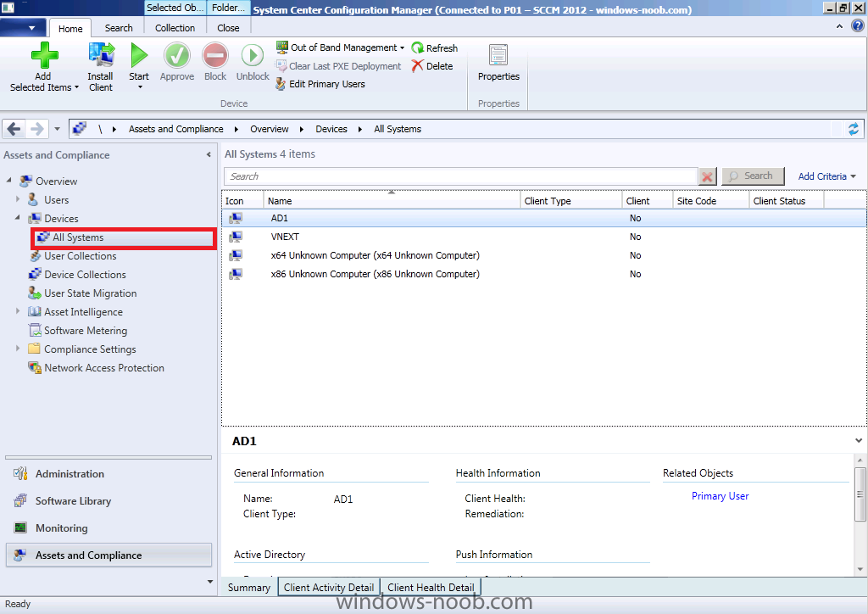Click the Back navigation arrow

click(14, 129)
